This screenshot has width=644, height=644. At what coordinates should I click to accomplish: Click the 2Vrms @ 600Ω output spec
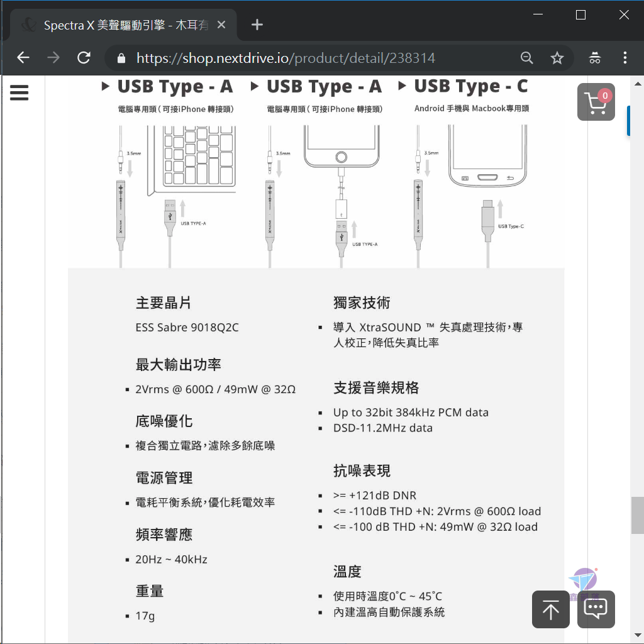[x=216, y=389]
